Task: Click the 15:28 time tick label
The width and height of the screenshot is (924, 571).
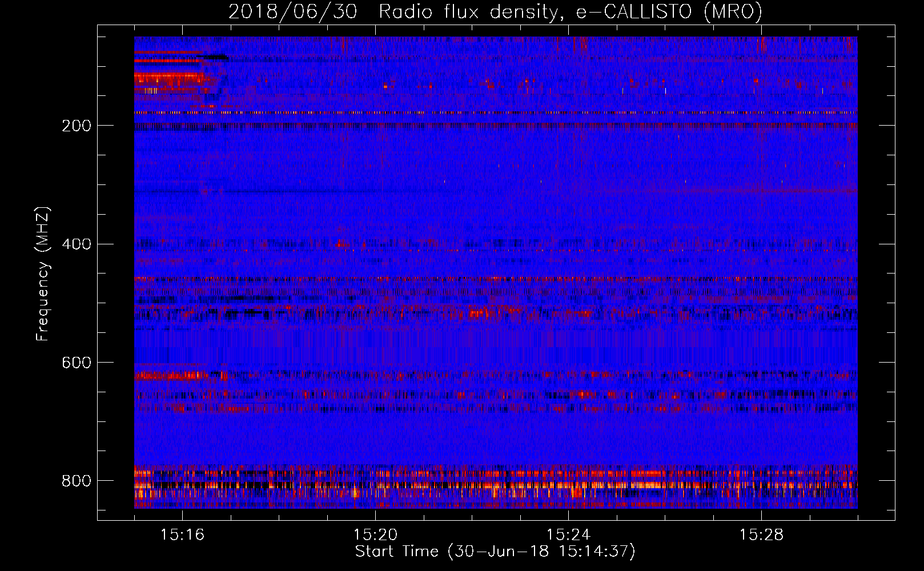Action: [x=761, y=534]
